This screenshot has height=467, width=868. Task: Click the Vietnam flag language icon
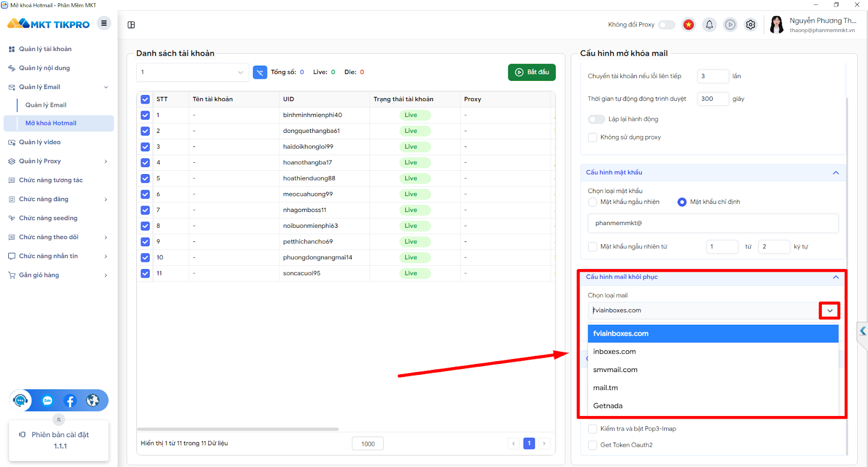pos(688,24)
